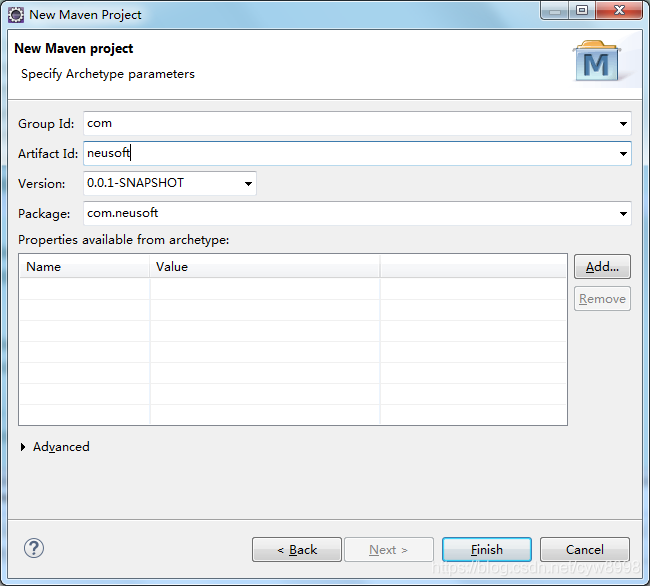Maximize the New Maven Project window

(582, 10)
